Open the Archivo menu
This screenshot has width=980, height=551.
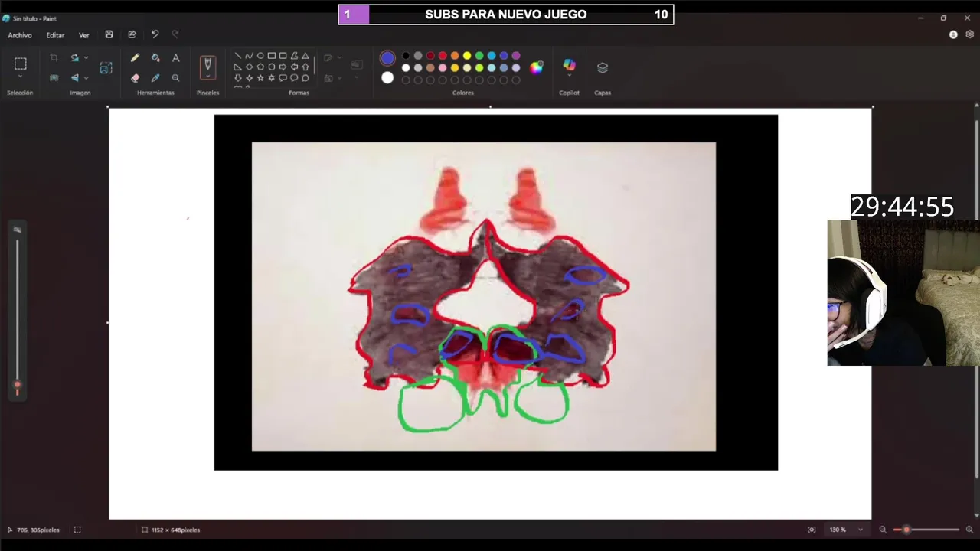click(20, 35)
